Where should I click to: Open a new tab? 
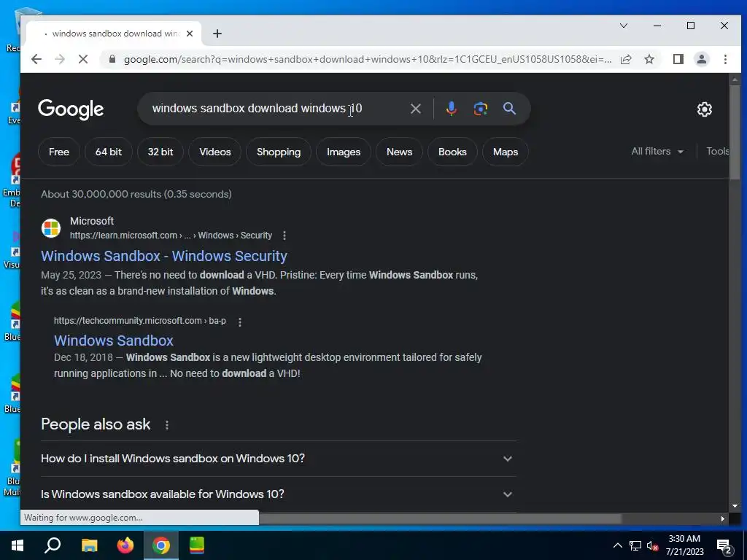[217, 34]
